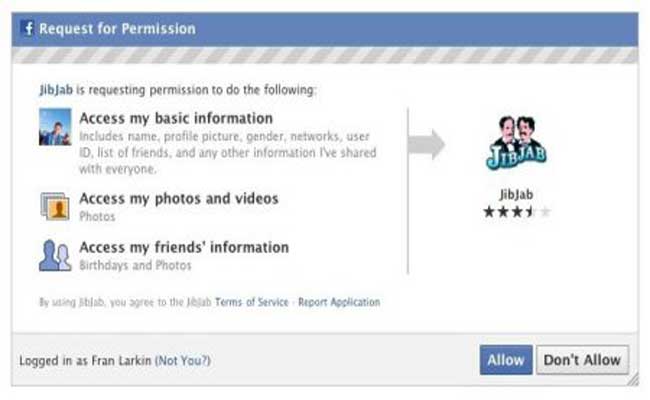Click the gray arrow pointing to JibJab
Screen dimensions: 650x400
click(427, 145)
